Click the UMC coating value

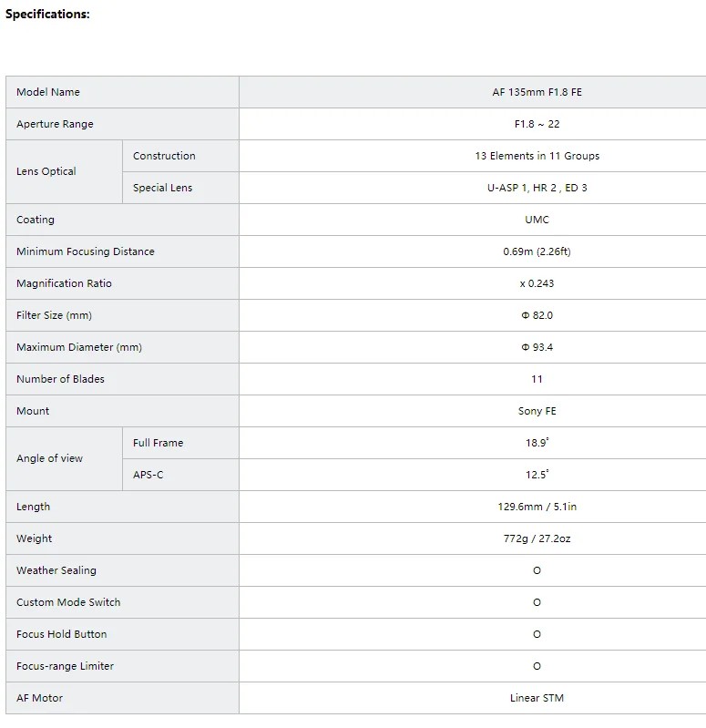point(537,220)
